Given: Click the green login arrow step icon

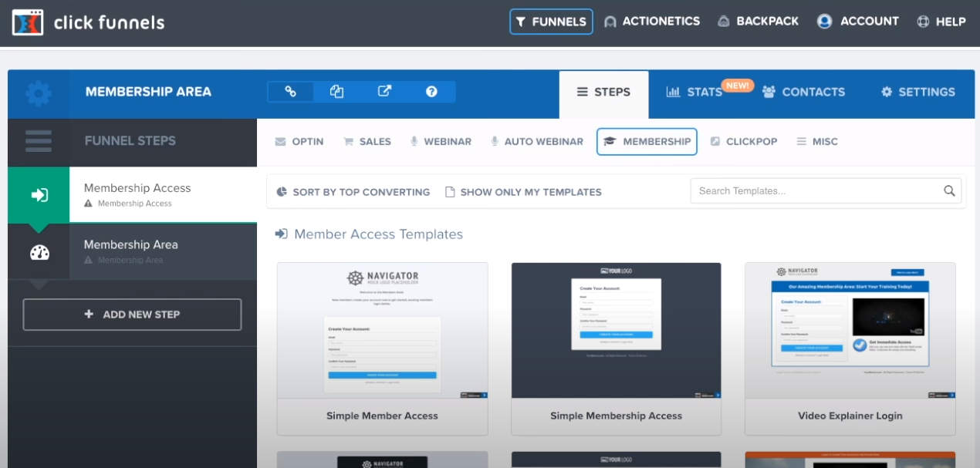Looking at the screenshot, I should [39, 195].
